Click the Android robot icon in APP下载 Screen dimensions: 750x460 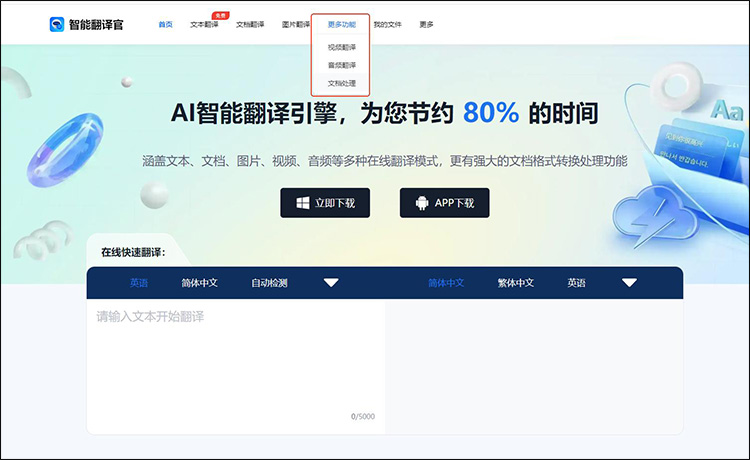(422, 203)
